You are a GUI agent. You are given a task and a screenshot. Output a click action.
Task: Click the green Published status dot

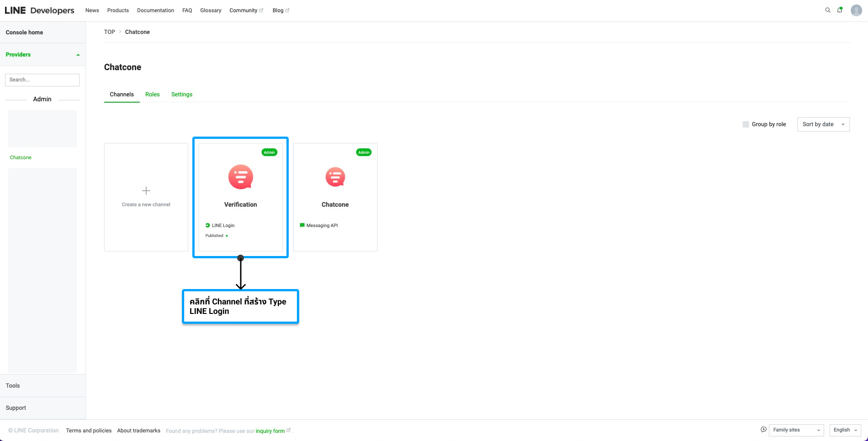(x=227, y=236)
